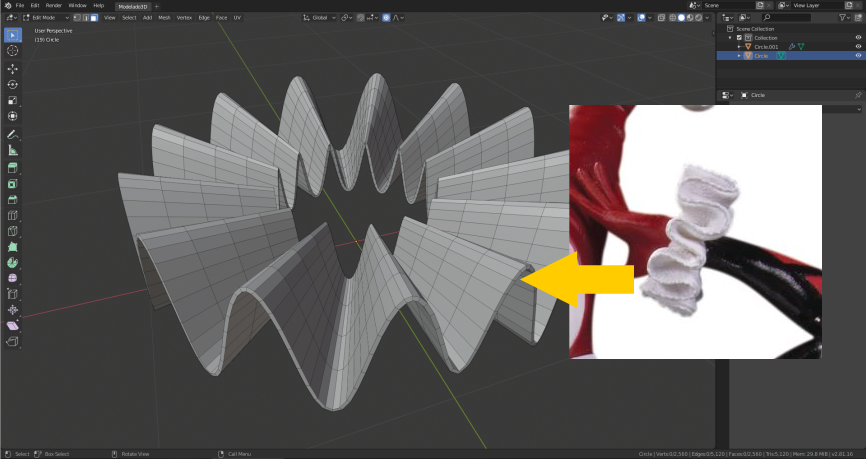The image size is (866, 459).
Task: Toggle snapping magnet icon
Action: coord(361,18)
